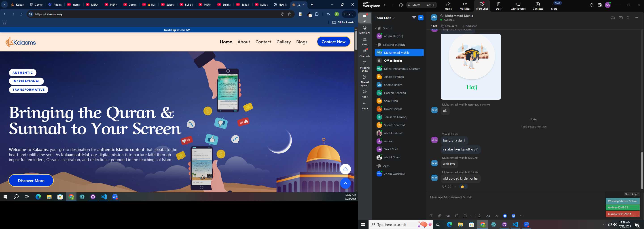Collapse the Apps section in chat list
The image size is (644, 229).
pos(375,166)
